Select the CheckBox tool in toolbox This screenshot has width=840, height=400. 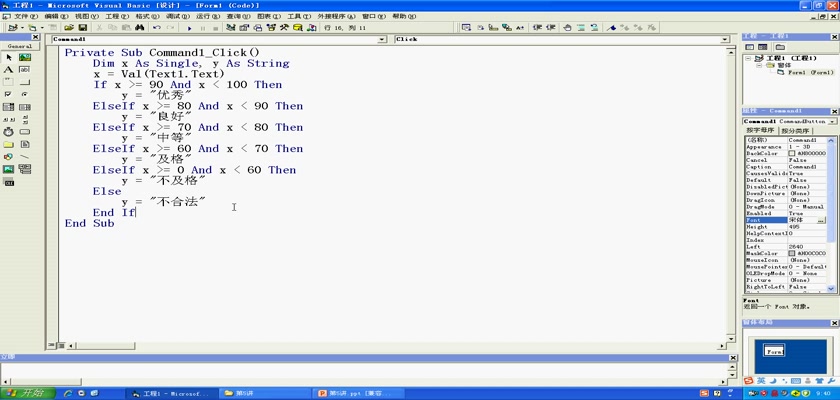[x=9, y=94]
